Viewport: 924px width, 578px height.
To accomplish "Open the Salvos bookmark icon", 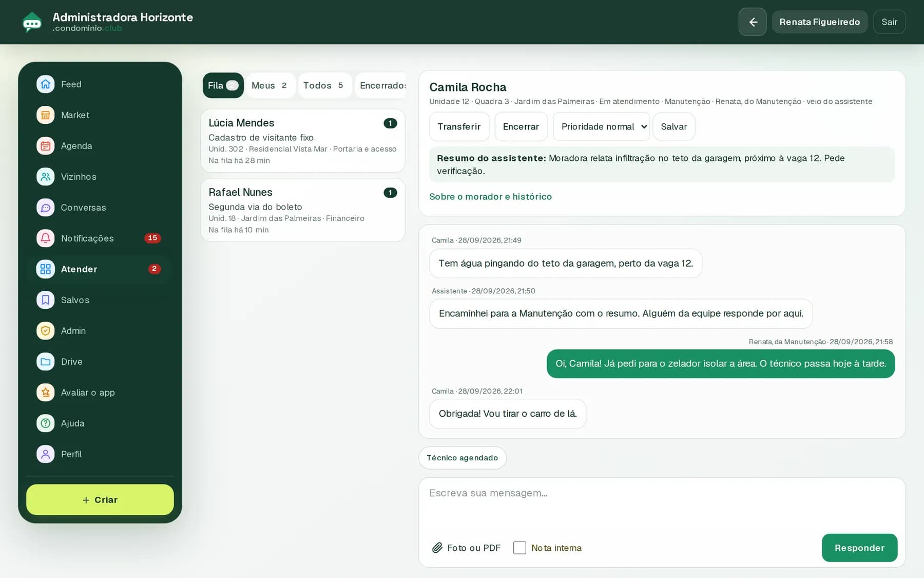I will [45, 300].
